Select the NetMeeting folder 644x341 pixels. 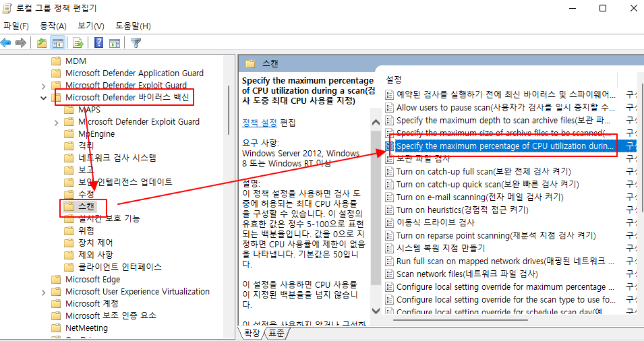(80, 328)
